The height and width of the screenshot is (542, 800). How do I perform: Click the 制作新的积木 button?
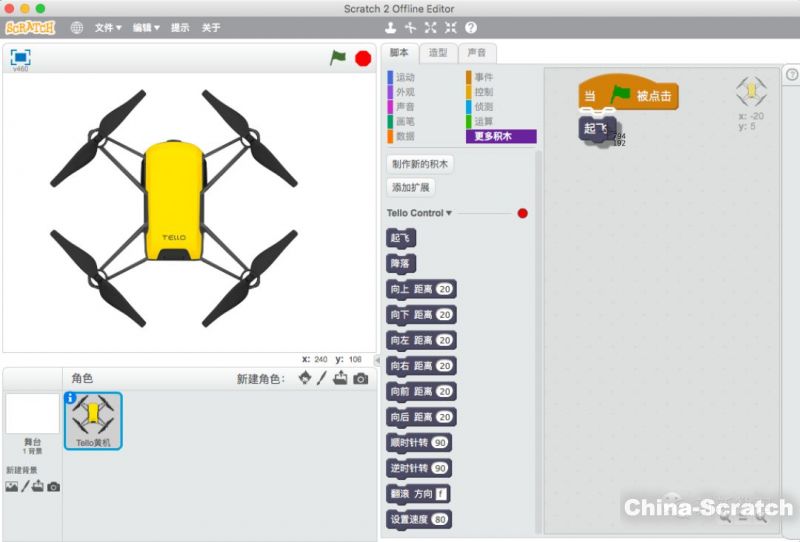[419, 164]
